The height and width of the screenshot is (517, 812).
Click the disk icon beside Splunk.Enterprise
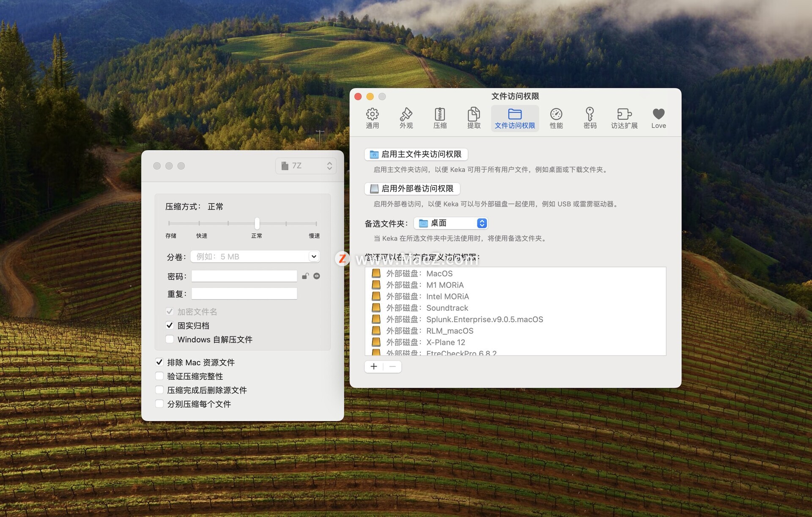[376, 319]
